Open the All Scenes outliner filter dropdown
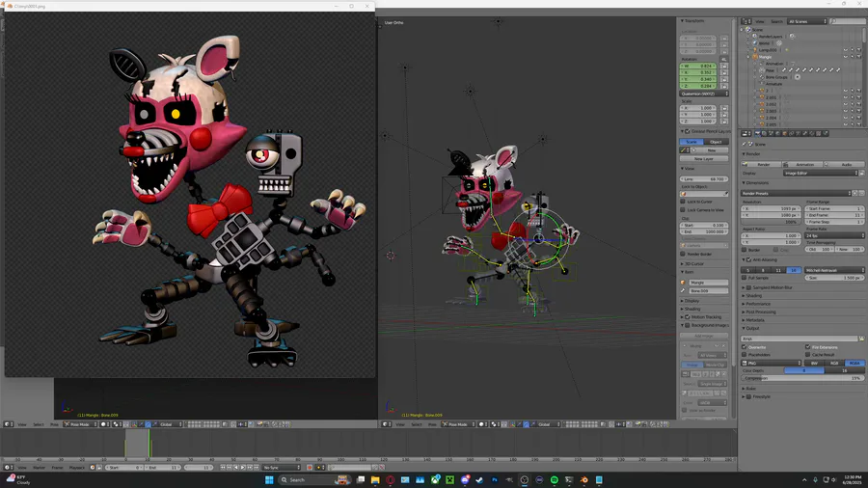868x488 pixels. click(x=807, y=21)
